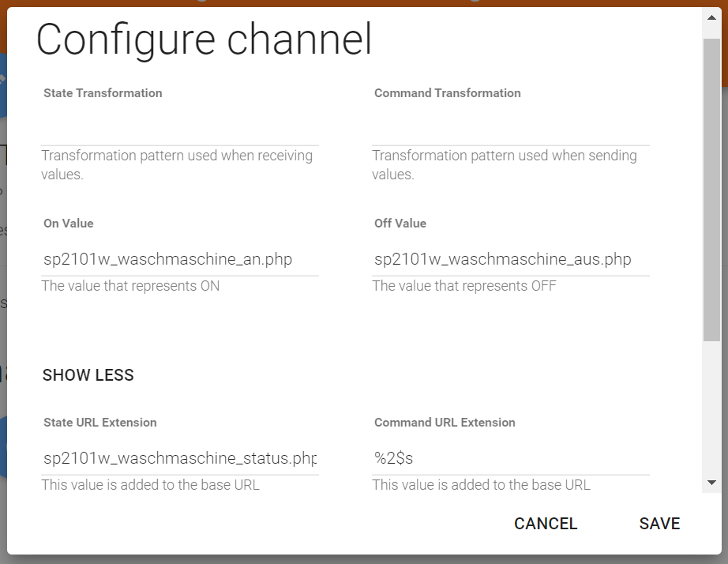Collapse advanced options with SHOW LESS

[88, 375]
